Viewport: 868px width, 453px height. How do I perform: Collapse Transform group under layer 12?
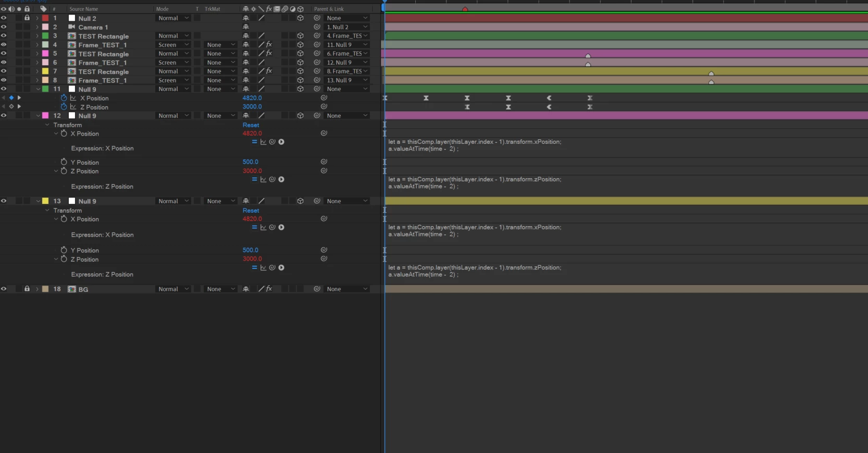point(47,125)
